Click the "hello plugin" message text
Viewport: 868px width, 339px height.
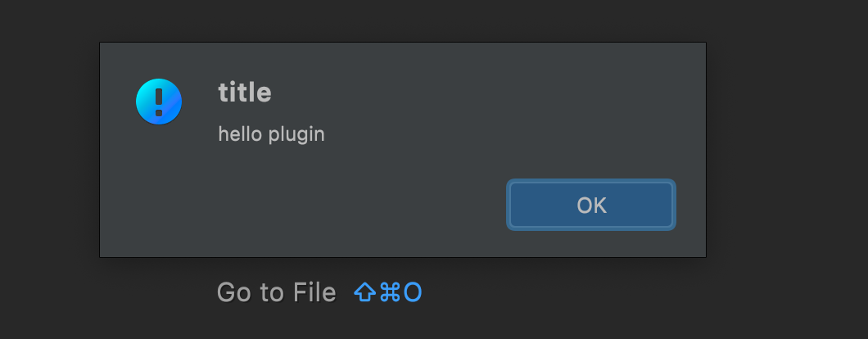(271, 134)
